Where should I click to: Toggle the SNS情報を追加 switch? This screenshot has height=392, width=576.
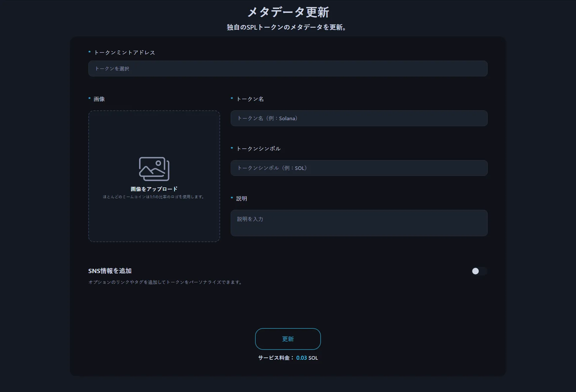[x=478, y=271]
